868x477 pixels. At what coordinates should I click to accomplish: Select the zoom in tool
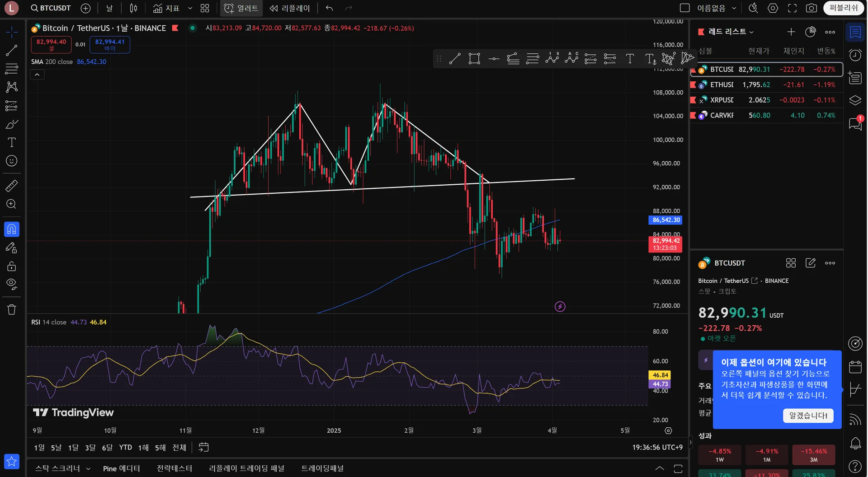[x=12, y=204]
